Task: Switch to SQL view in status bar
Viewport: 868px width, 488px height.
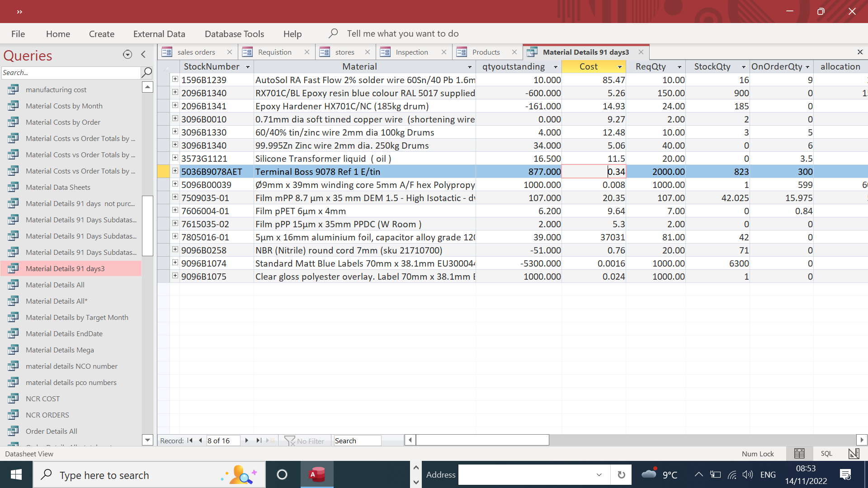Action: coord(826,454)
